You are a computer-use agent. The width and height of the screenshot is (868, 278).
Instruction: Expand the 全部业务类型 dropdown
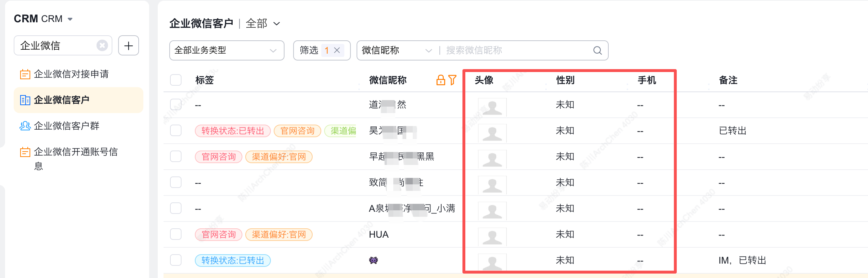227,50
